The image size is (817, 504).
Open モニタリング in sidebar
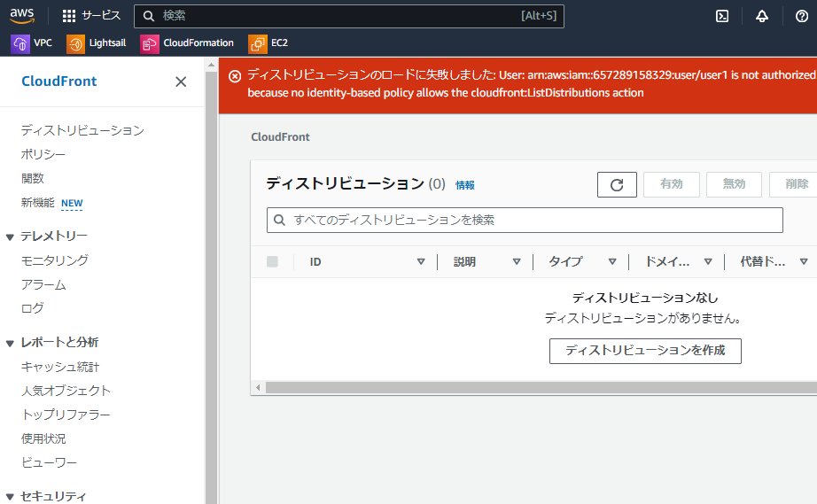click(x=55, y=260)
